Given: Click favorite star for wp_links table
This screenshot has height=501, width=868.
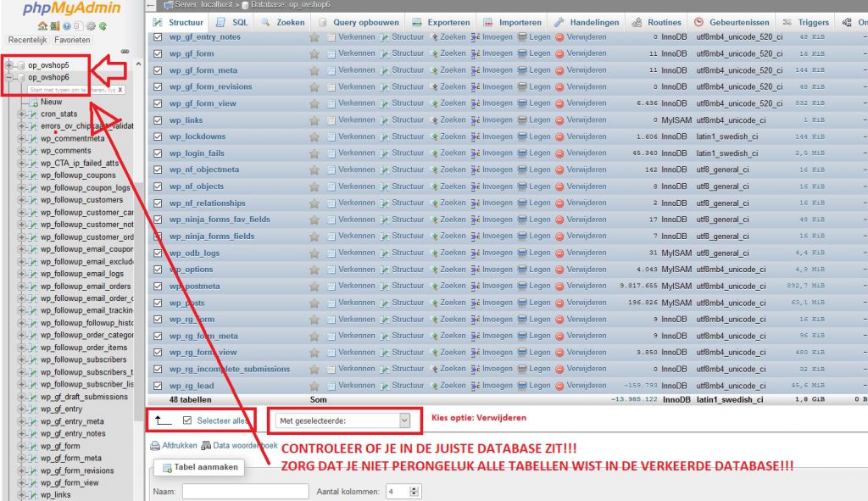Looking at the screenshot, I should [314, 120].
